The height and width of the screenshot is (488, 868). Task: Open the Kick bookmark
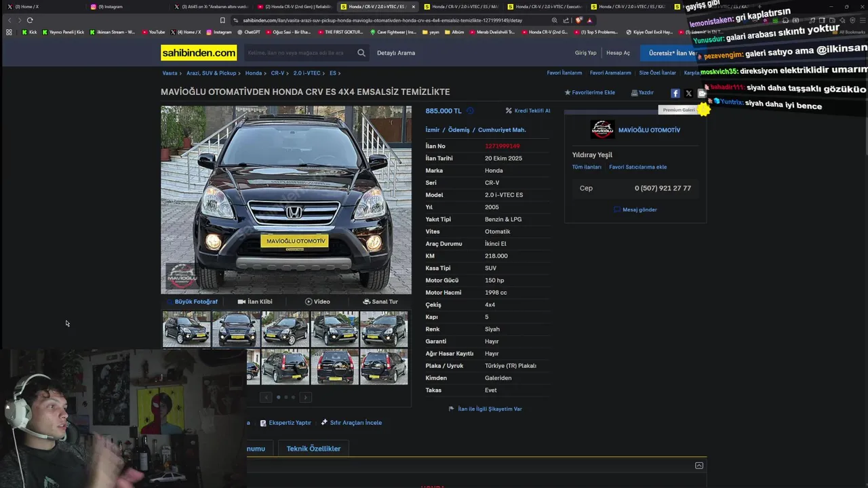tap(29, 32)
